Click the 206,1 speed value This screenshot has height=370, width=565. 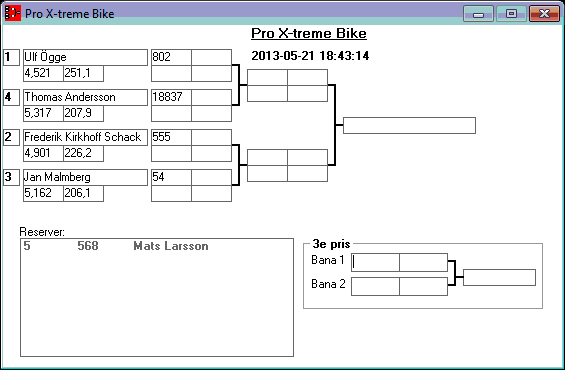coord(84,193)
